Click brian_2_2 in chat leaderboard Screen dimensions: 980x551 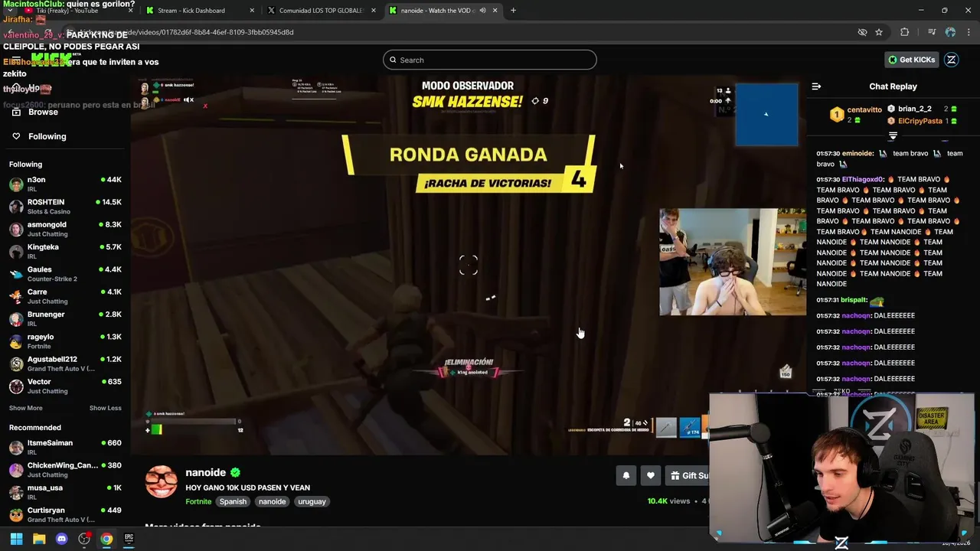pos(922,109)
